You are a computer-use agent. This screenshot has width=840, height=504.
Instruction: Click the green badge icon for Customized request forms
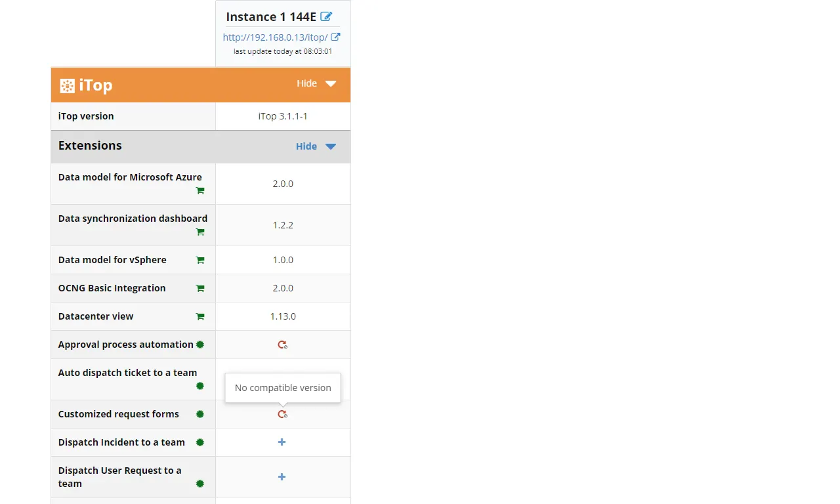pyautogui.click(x=200, y=414)
